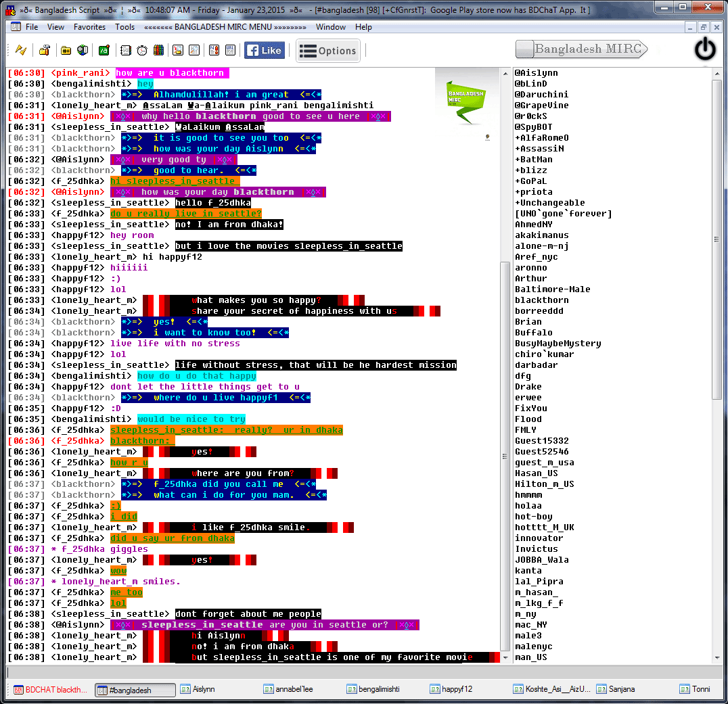Screen dimensions: 728x704
Task: Select lal_Pipra in the nick list
Action: point(539,582)
